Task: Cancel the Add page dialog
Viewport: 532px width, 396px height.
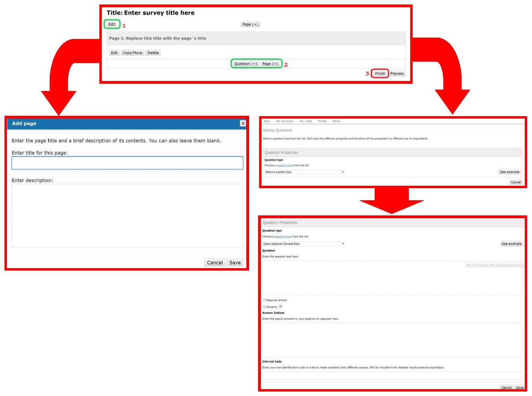Action: (215, 263)
